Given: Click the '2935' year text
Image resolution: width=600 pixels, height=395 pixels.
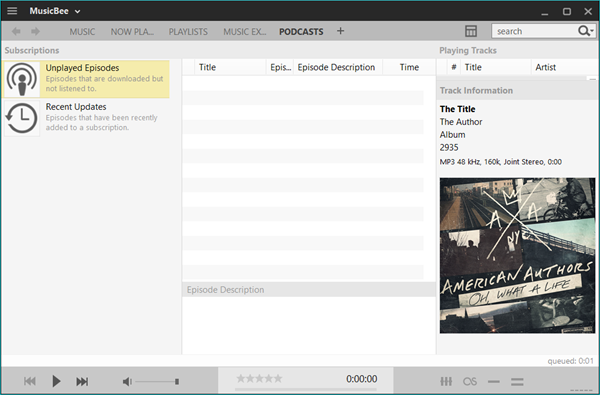Looking at the screenshot, I should pos(449,147).
